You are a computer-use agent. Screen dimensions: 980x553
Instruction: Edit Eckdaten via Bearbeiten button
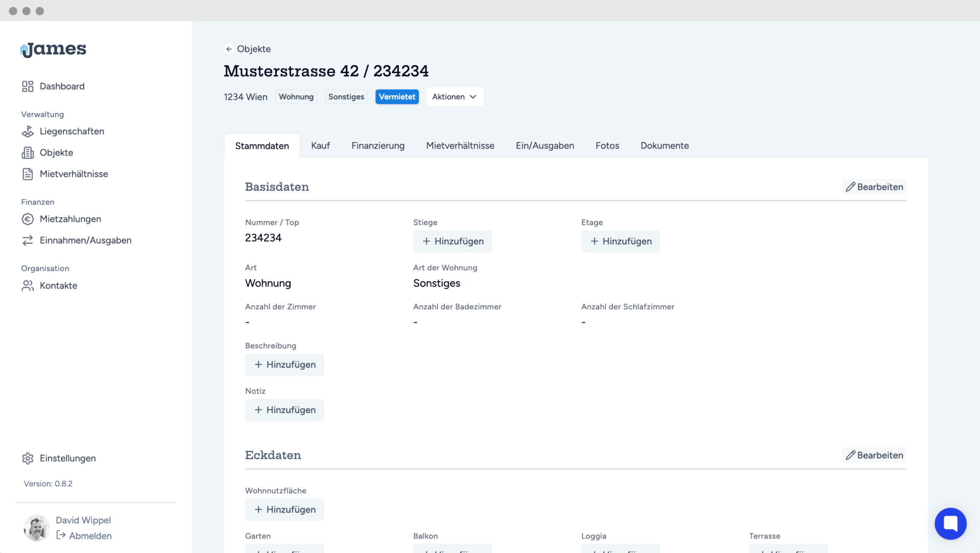[874, 455]
